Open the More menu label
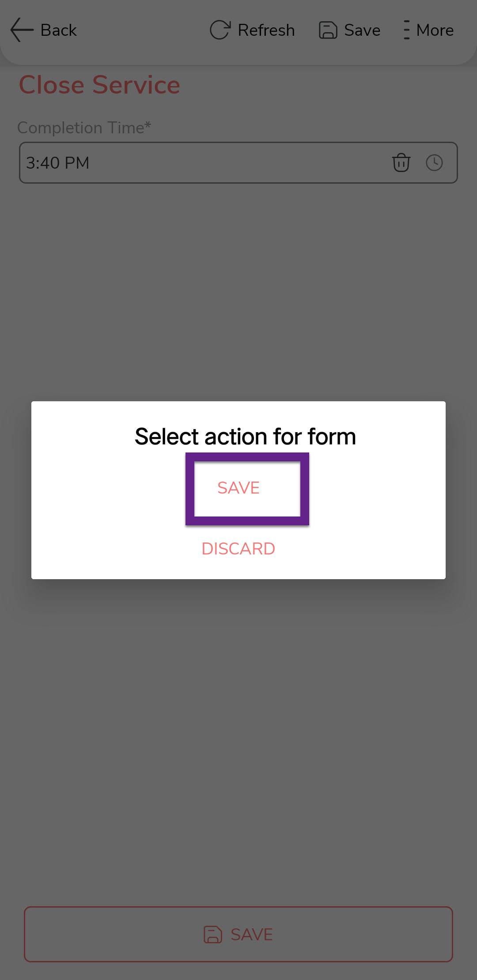 435,30
